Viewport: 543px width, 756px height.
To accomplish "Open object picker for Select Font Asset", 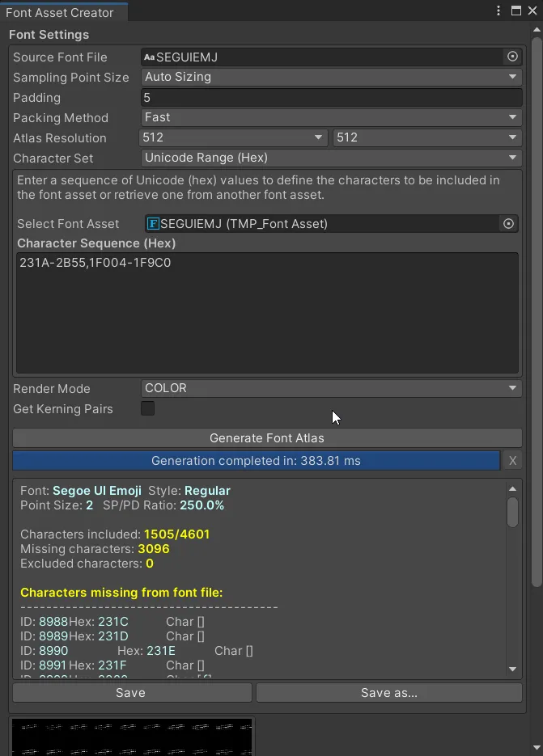I will [x=508, y=224].
